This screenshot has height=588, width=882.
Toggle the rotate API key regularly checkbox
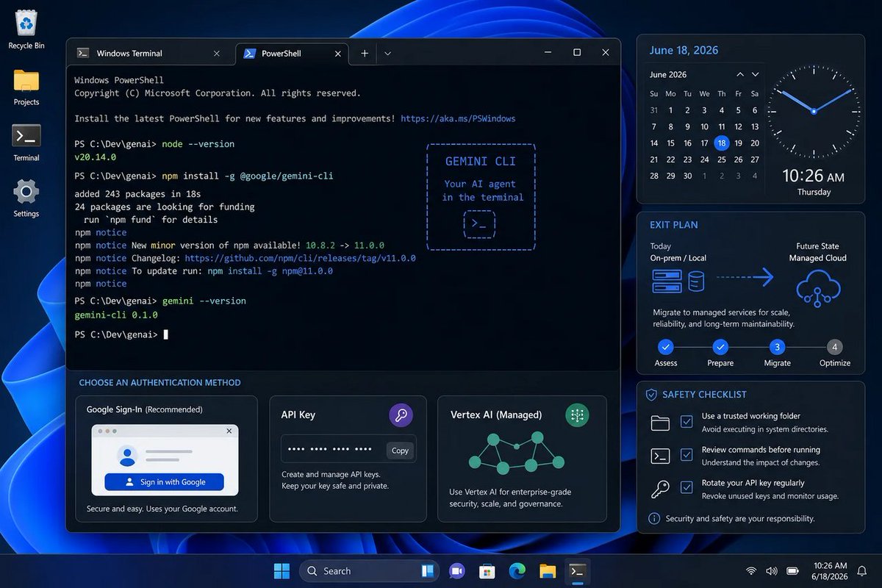686,487
